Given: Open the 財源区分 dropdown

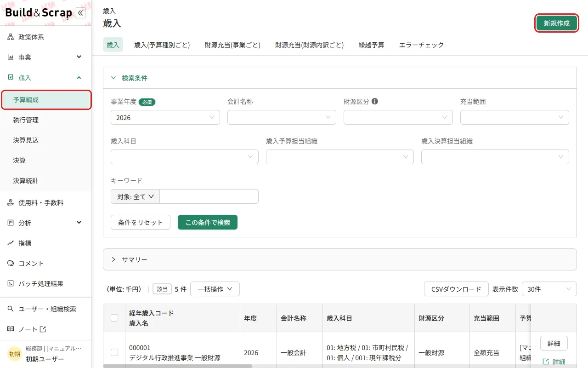Looking at the screenshot, I should (398, 117).
